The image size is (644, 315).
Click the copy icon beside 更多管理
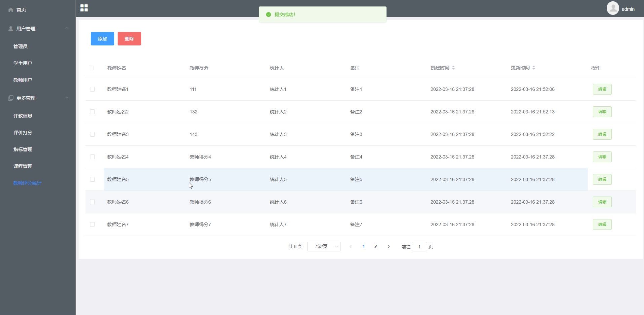click(11, 98)
